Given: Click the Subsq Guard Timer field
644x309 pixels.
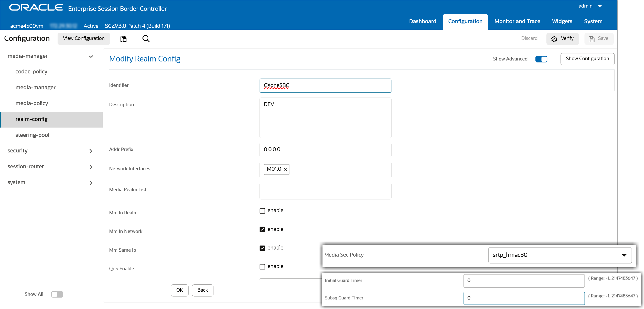Looking at the screenshot, I should 524,298.
